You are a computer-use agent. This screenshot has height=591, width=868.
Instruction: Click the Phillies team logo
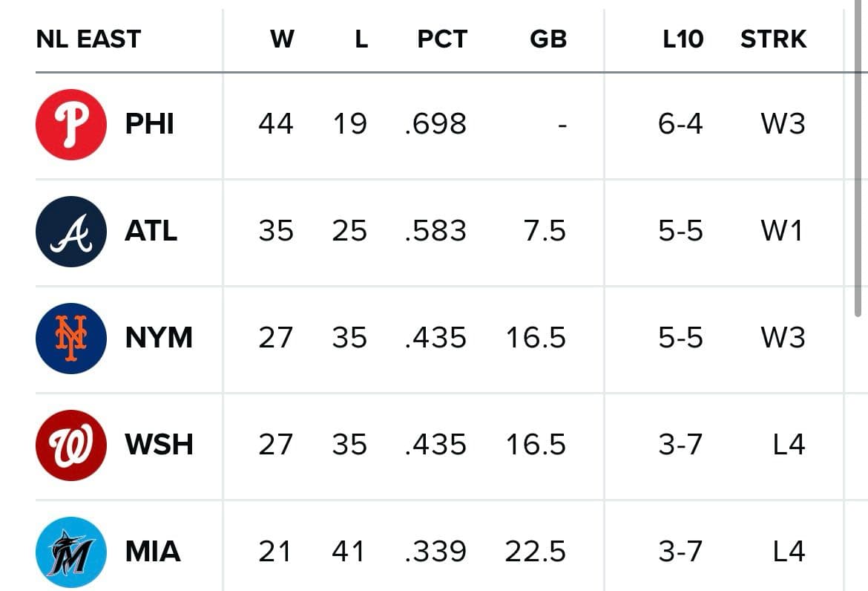[71, 124]
